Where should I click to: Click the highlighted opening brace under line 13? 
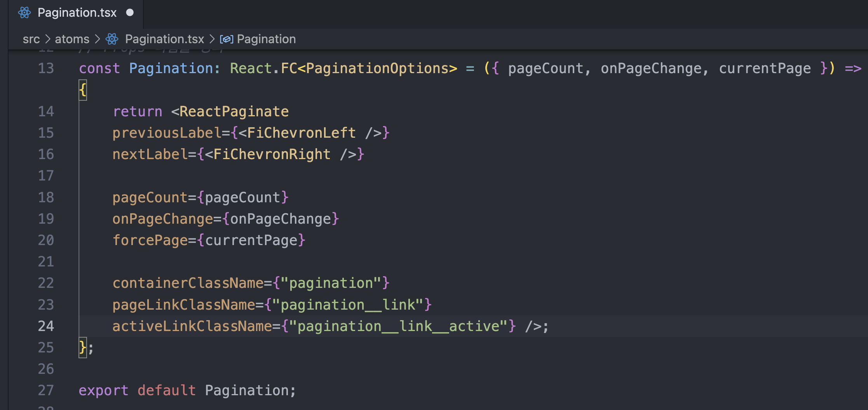pyautogui.click(x=83, y=90)
